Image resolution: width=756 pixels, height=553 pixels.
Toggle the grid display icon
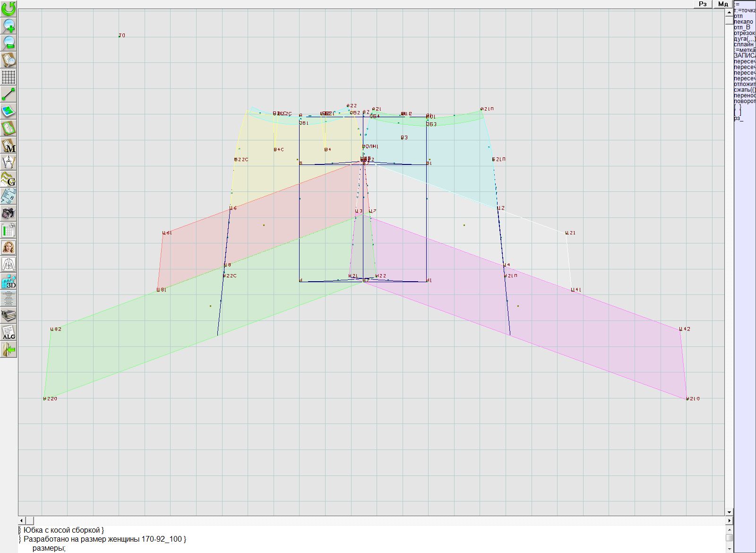coord(9,77)
